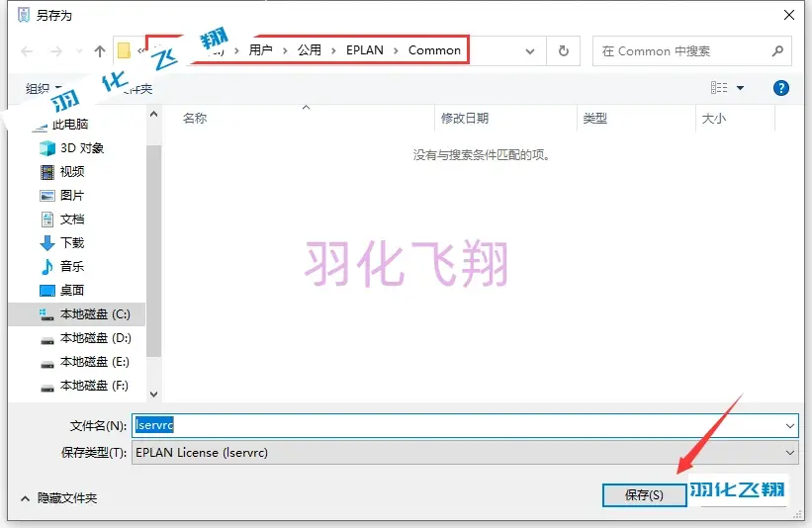
Task: Open the recent locations dropdown arrow
Action: [x=79, y=50]
